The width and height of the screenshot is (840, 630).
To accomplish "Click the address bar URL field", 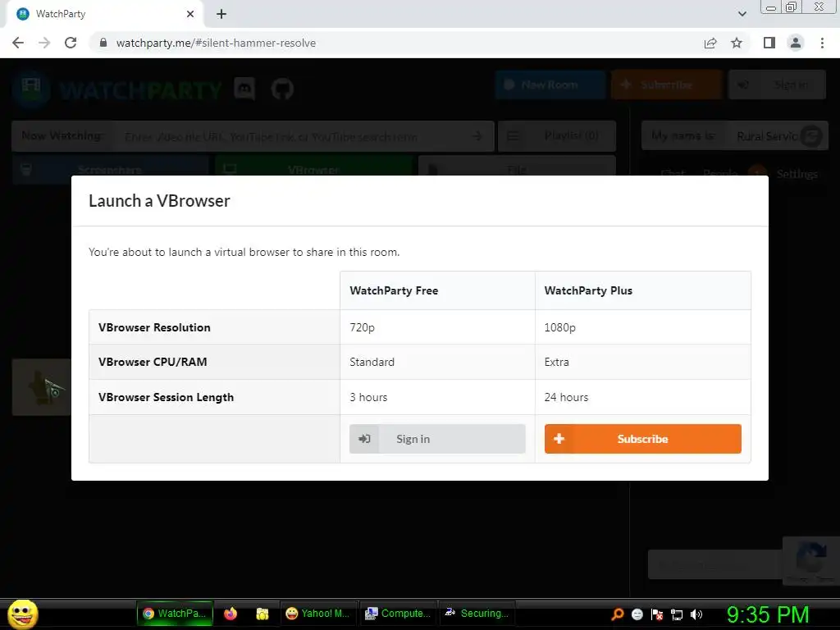I will click(396, 43).
